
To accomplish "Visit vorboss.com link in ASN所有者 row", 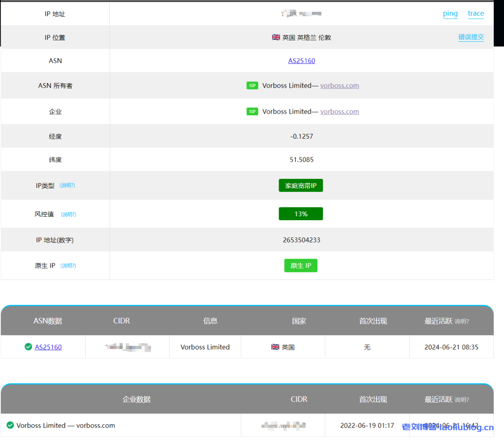I will [339, 85].
